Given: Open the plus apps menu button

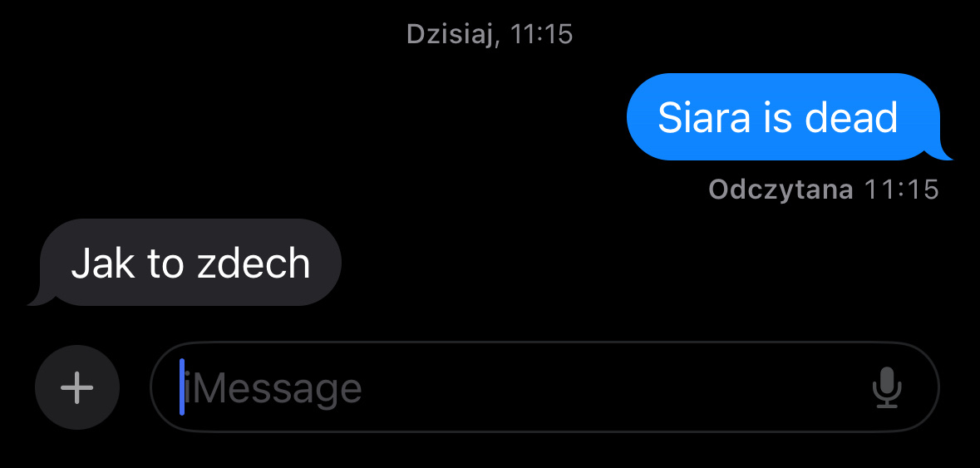Looking at the screenshot, I should coord(76,387).
